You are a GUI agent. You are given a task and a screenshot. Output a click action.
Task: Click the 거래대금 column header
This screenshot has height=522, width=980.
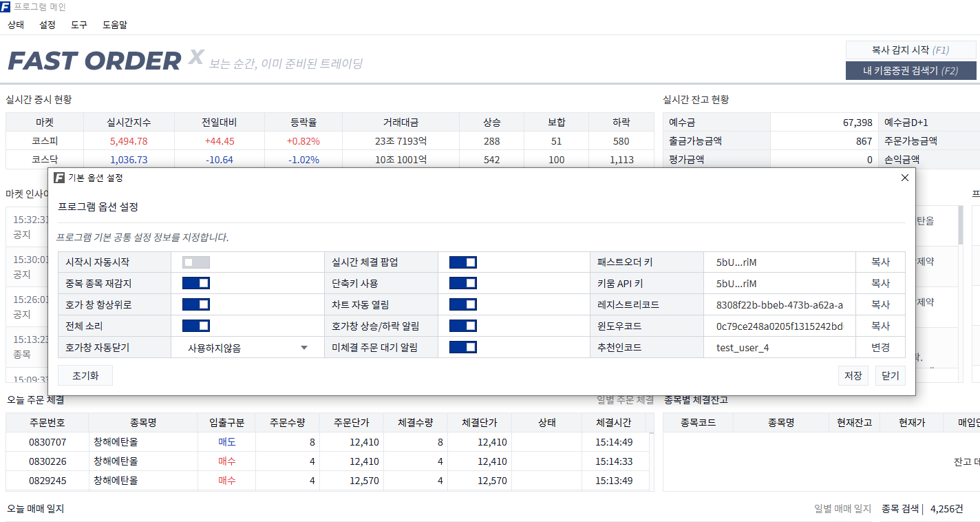coord(401,123)
